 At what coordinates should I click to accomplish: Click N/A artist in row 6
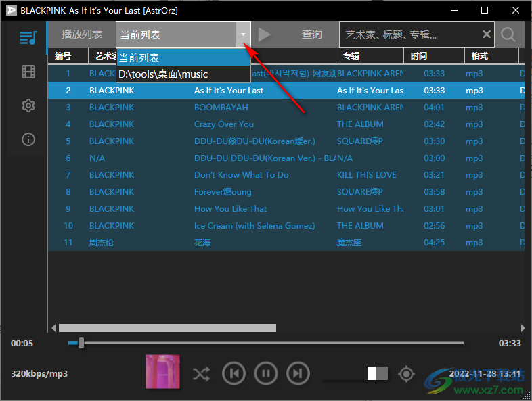[97, 158]
